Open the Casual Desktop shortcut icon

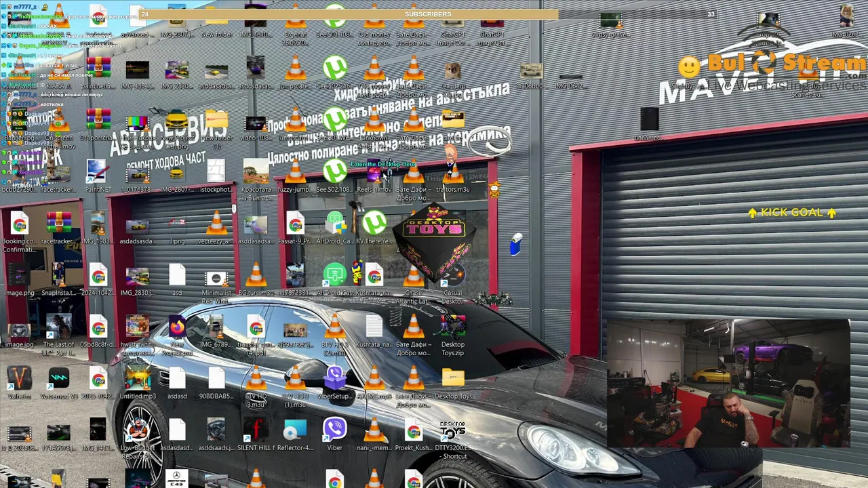453,283
